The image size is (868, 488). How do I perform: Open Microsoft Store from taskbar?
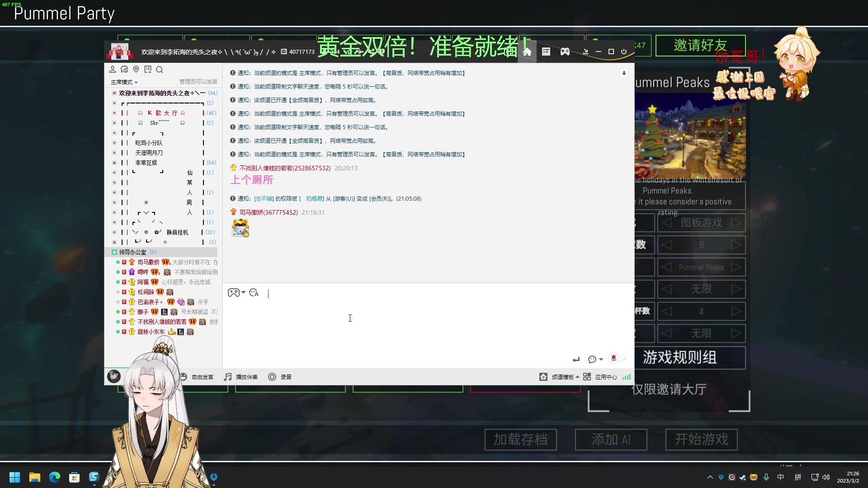tap(75, 477)
